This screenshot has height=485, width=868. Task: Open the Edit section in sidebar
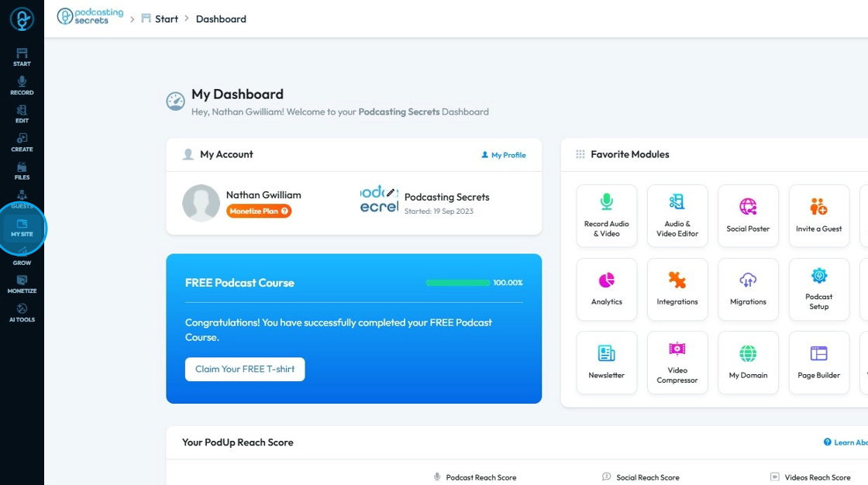pos(22,114)
